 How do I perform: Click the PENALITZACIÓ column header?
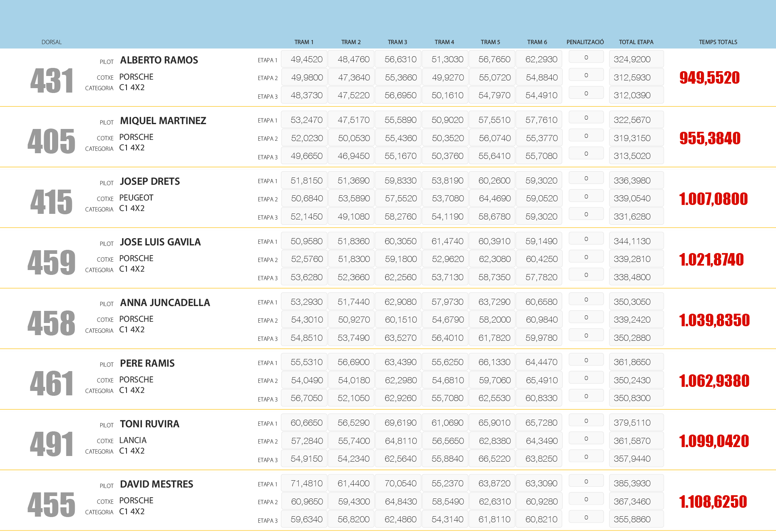[585, 42]
